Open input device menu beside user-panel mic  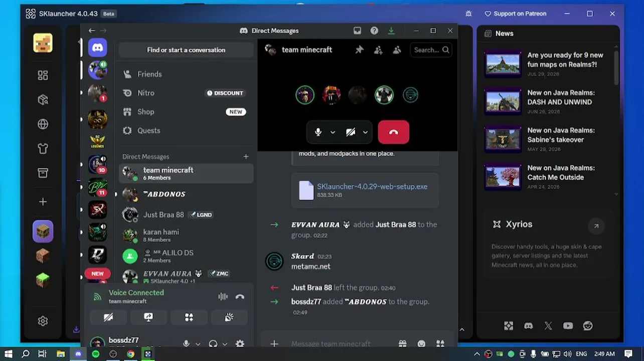click(198, 344)
